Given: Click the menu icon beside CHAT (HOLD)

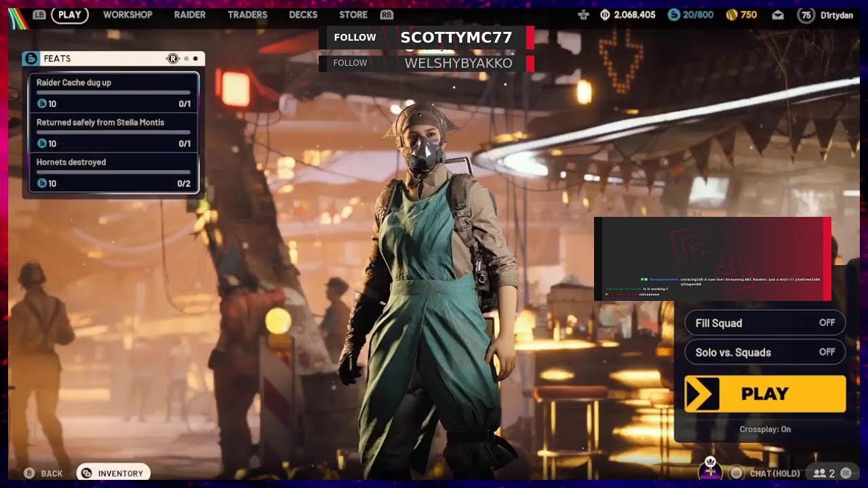Looking at the screenshot, I should [x=736, y=473].
